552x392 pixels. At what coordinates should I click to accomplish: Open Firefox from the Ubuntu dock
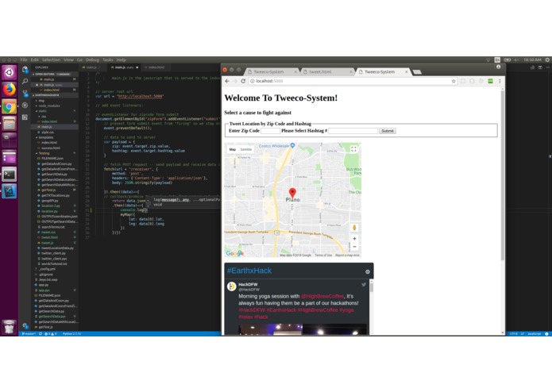coord(10,90)
